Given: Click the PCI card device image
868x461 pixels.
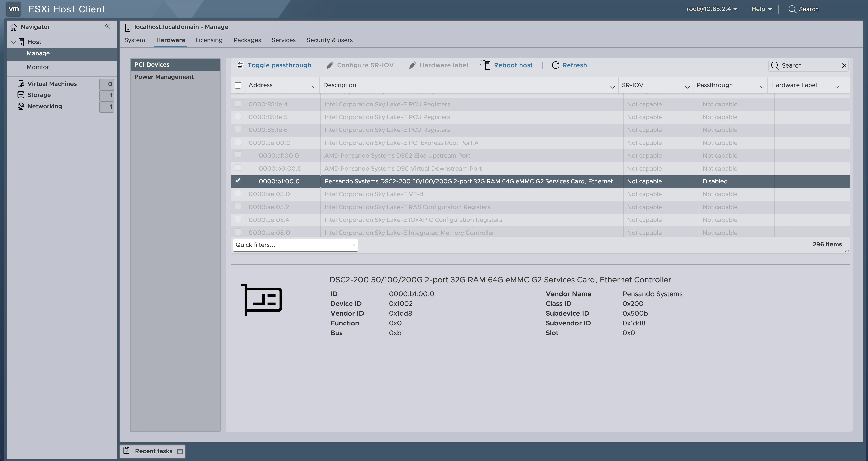Looking at the screenshot, I should [262, 300].
